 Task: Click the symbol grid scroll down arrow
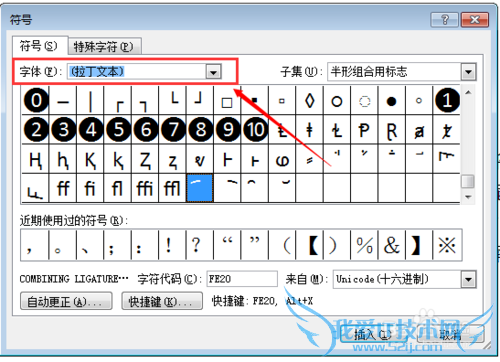point(468,197)
